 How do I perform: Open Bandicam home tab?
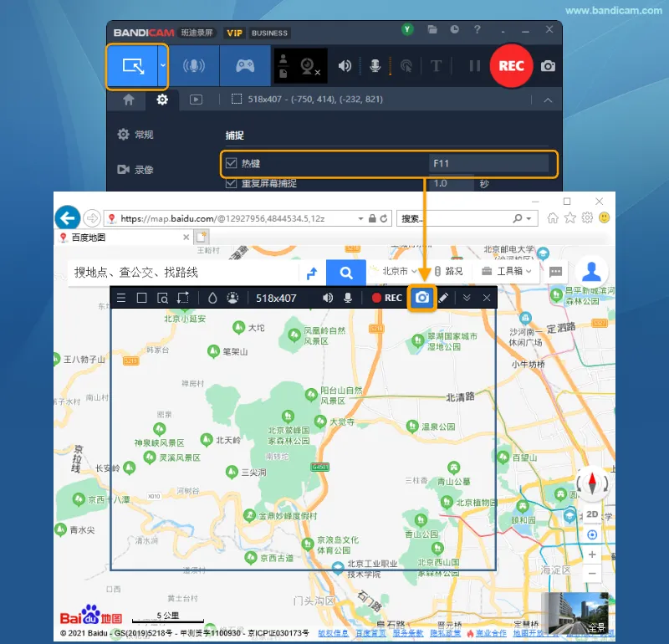coord(129,100)
